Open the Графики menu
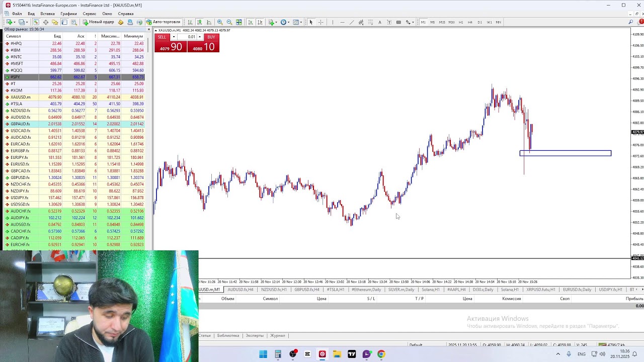Viewport: 644px width, 362px height. [x=68, y=14]
